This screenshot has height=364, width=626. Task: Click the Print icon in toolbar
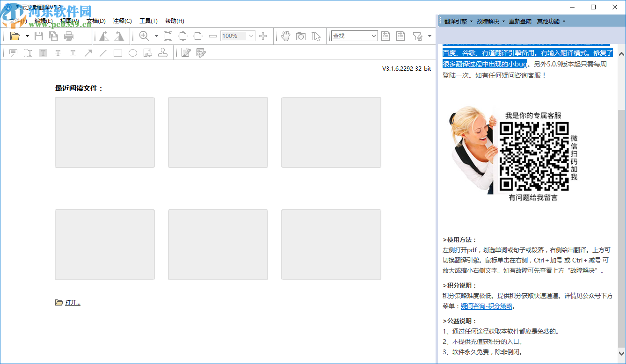click(x=69, y=36)
